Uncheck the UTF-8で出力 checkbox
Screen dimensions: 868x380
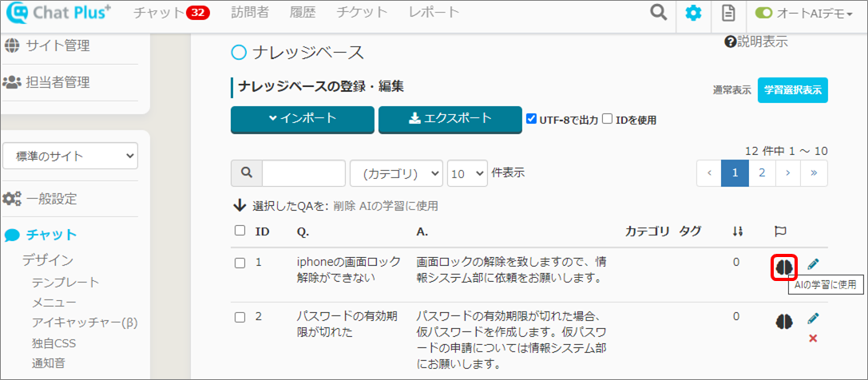pos(532,119)
